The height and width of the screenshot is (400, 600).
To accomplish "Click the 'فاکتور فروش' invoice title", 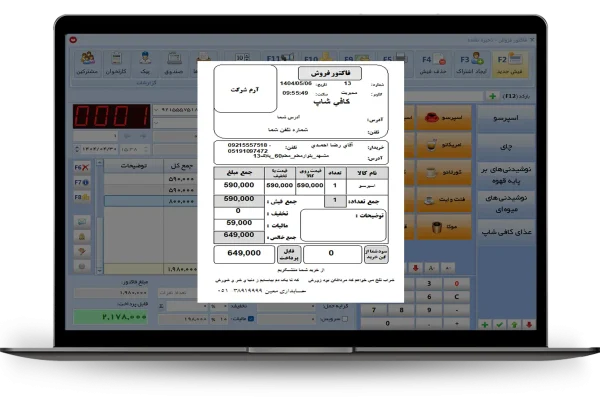I will 330,73.
